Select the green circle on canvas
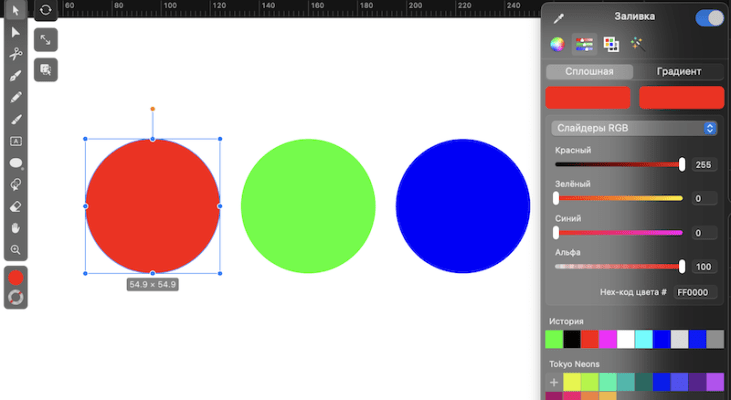The image size is (731, 400). tap(308, 206)
